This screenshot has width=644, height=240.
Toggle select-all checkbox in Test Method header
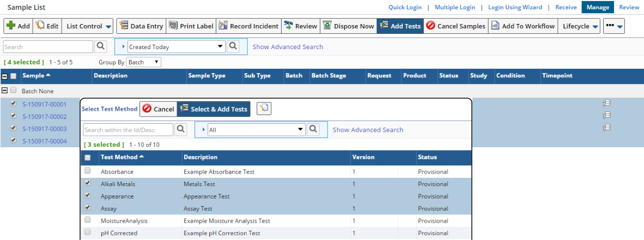click(x=88, y=158)
